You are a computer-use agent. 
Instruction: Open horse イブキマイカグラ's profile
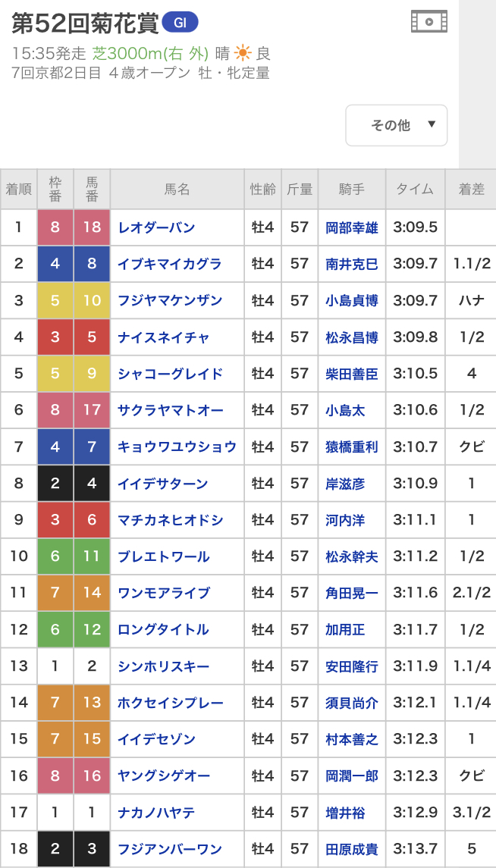click(169, 264)
